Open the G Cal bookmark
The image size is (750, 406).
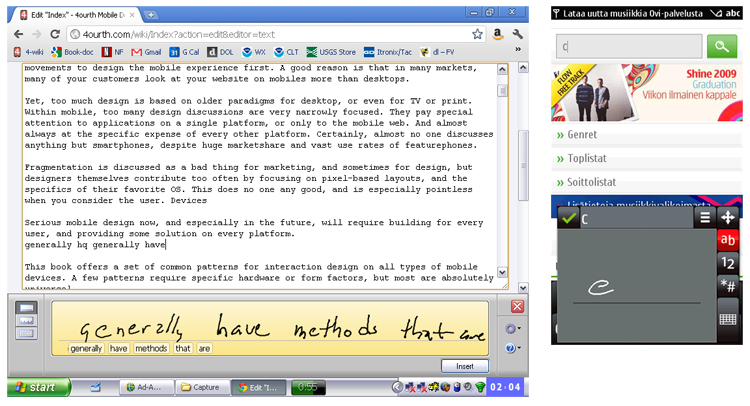[x=185, y=52]
